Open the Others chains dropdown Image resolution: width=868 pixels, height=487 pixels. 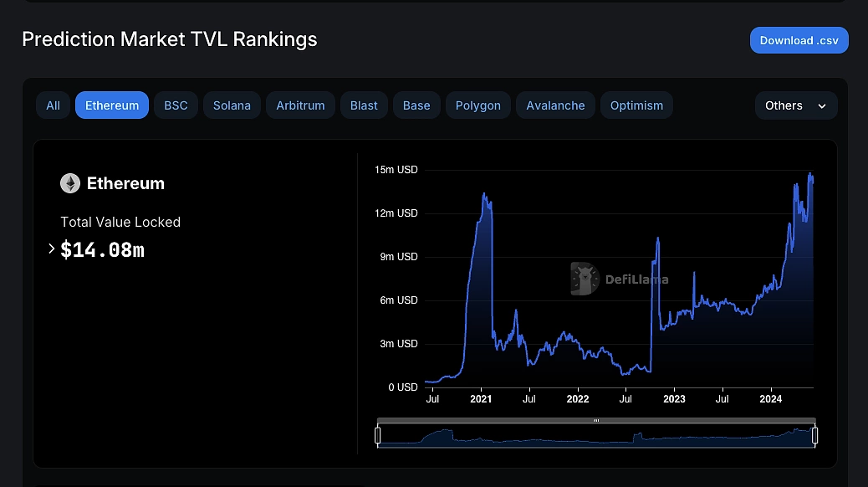[795, 105]
